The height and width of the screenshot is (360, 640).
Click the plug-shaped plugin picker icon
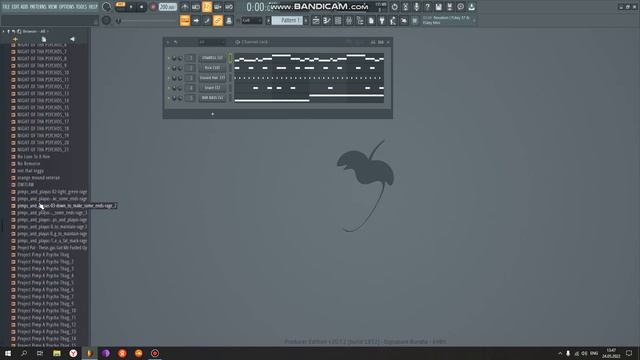(x=382, y=20)
